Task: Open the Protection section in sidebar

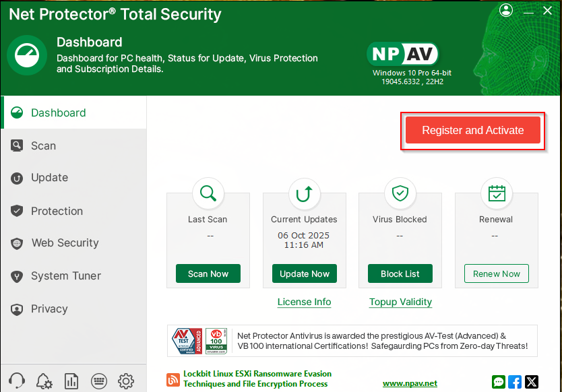Action: [x=57, y=211]
